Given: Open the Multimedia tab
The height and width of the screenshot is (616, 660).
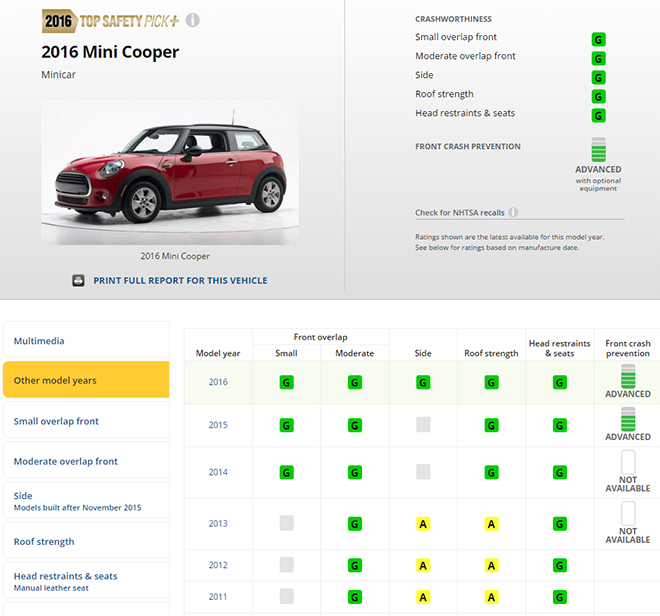Looking at the screenshot, I should [86, 341].
